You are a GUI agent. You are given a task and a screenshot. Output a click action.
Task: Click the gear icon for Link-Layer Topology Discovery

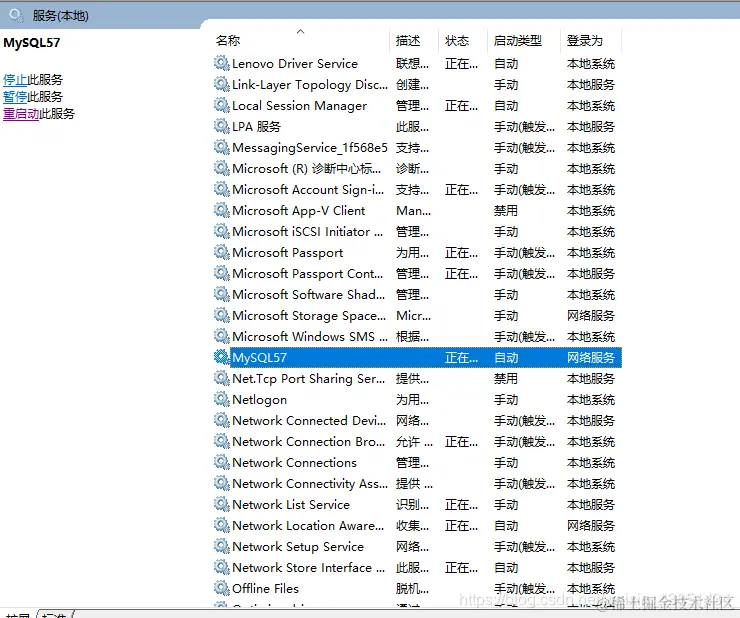221,84
